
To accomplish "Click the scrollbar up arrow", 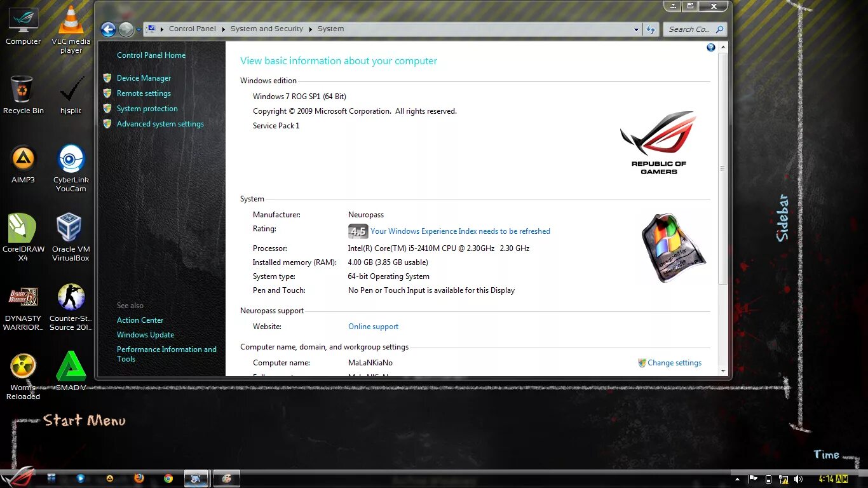I will [723, 48].
